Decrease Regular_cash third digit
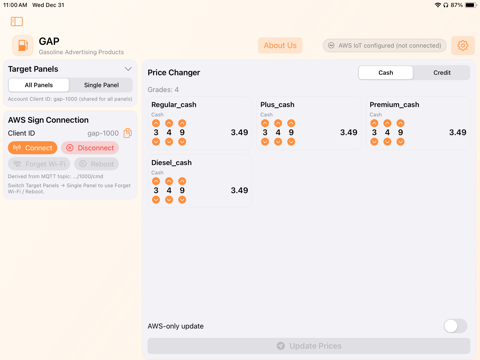480x360 pixels. 182,142
